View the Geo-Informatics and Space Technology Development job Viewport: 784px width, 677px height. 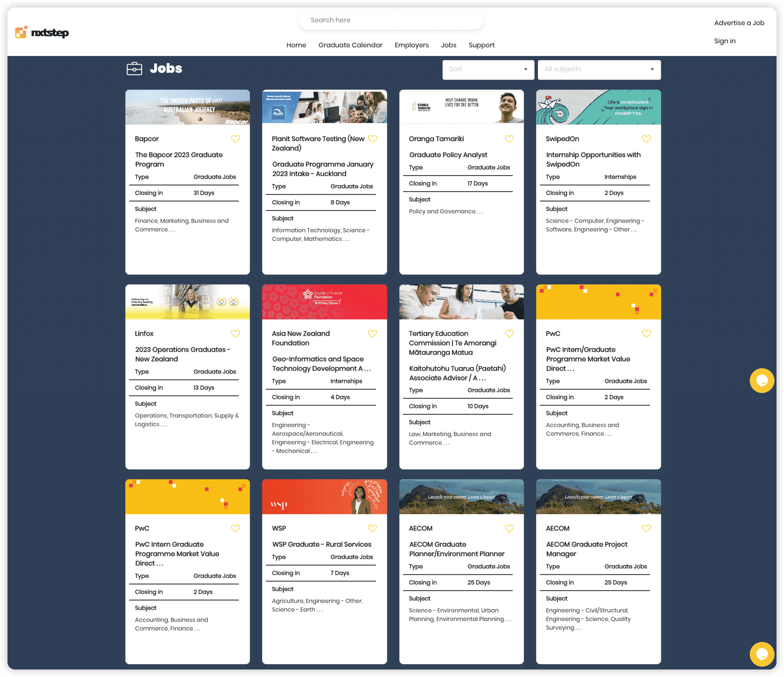pos(322,364)
